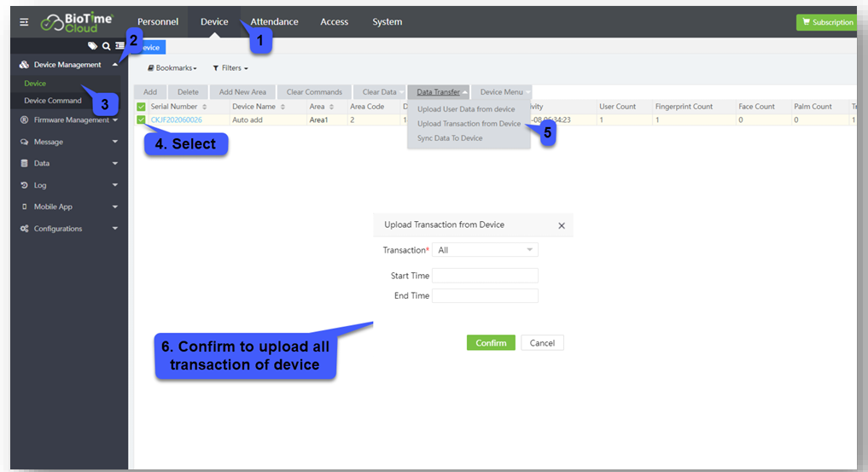Close the Upload Transaction dialog with X
The image size is (868, 472).
[562, 226]
